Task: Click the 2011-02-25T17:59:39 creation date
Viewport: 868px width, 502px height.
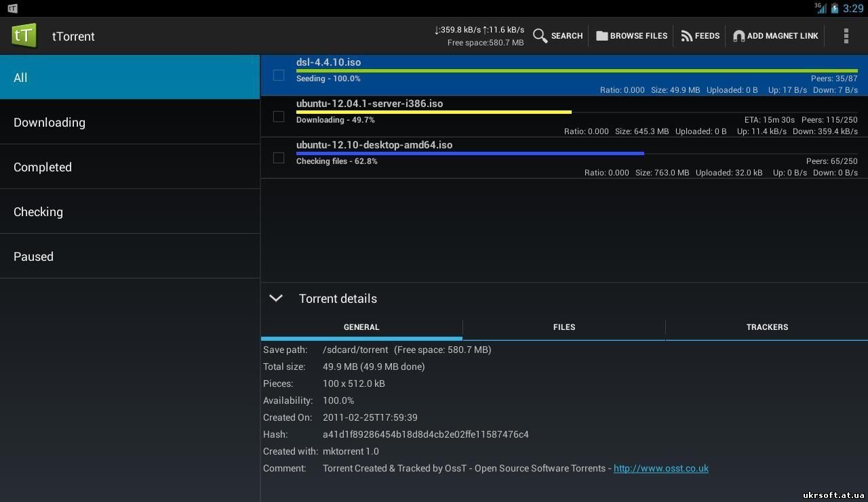Action: (x=370, y=417)
